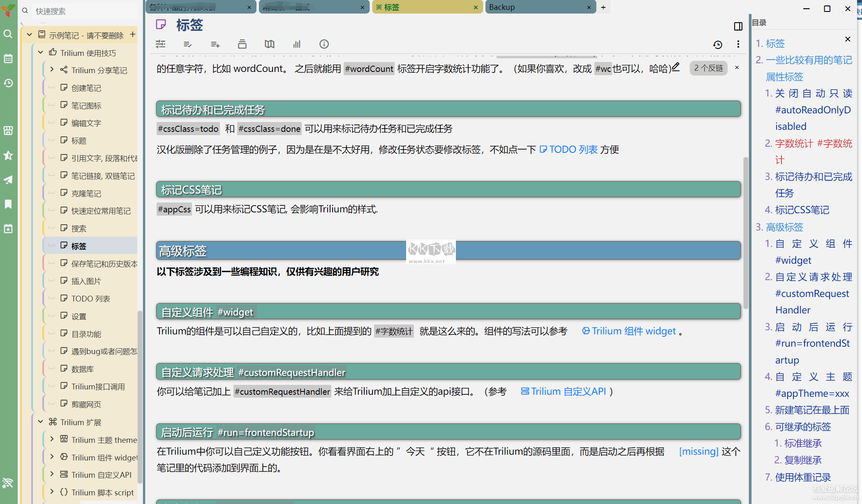The height and width of the screenshot is (504, 862).
Task: Click the 2 个反链 backlinks button
Action: (x=708, y=68)
